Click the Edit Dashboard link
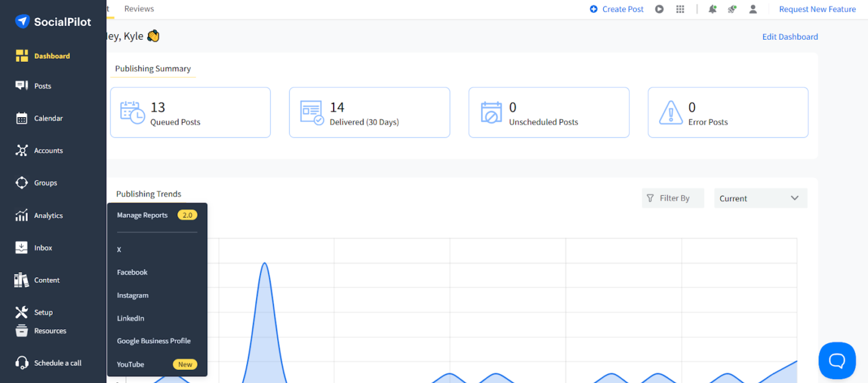The image size is (868, 383). point(790,37)
